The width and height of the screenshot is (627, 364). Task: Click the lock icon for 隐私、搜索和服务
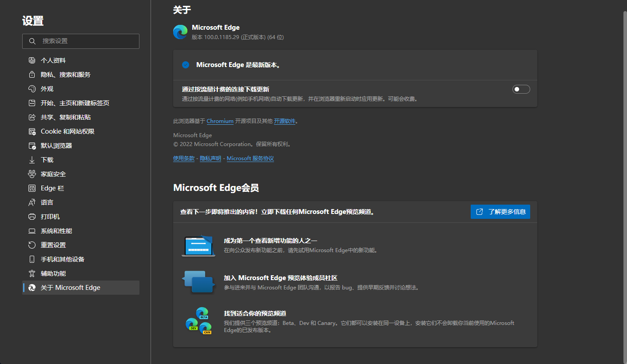pos(32,75)
